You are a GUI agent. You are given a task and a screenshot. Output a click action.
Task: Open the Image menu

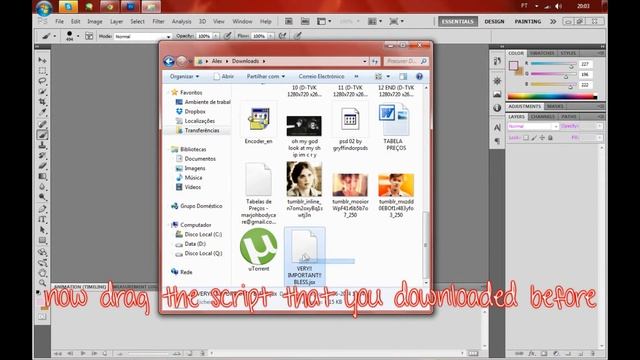[x=95, y=21]
